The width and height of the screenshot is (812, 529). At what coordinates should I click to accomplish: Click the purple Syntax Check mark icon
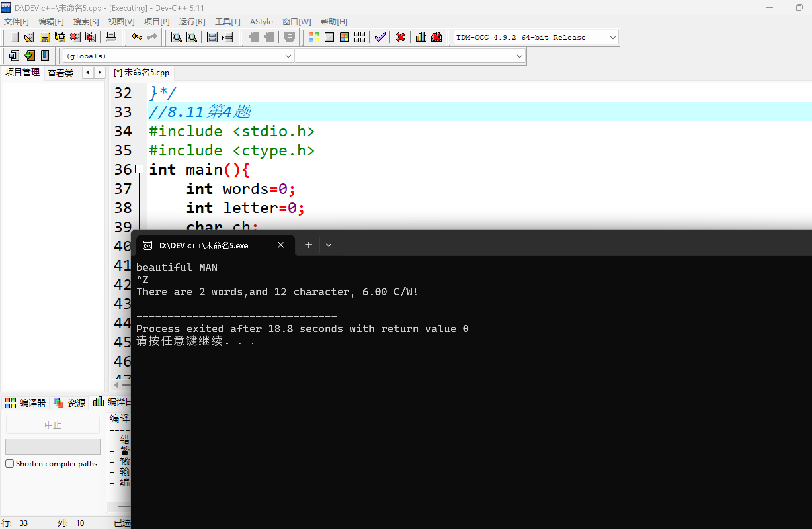pyautogui.click(x=380, y=37)
